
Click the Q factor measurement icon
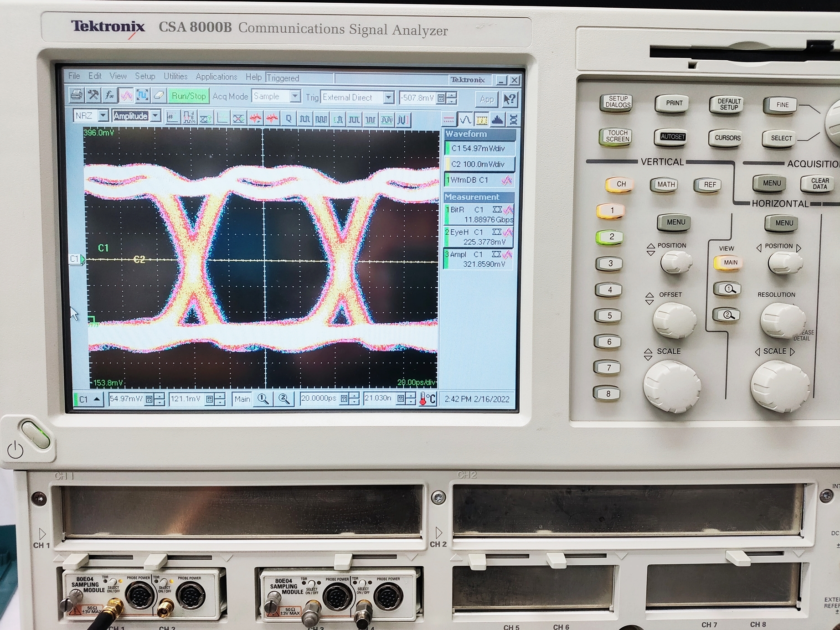coord(288,119)
